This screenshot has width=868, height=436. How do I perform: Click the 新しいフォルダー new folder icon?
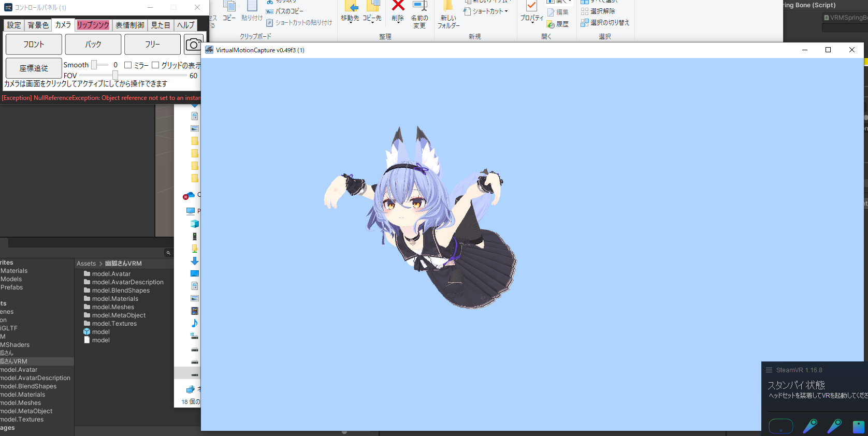pos(449,6)
